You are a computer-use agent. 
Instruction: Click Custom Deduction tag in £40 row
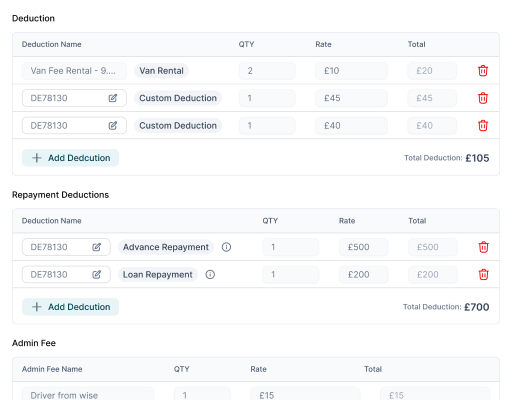pos(178,126)
